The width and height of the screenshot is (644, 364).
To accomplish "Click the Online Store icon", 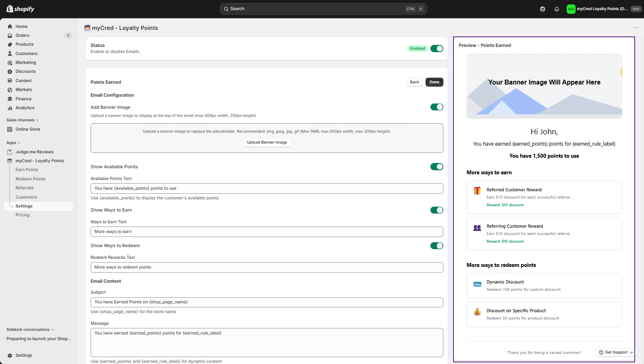I will 10,129.
